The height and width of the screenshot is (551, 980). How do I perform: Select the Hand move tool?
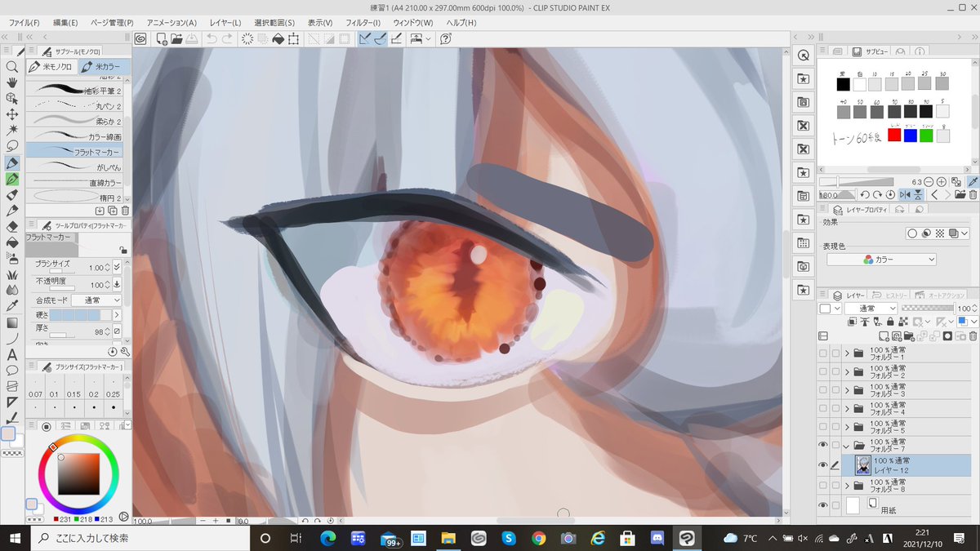coord(12,82)
